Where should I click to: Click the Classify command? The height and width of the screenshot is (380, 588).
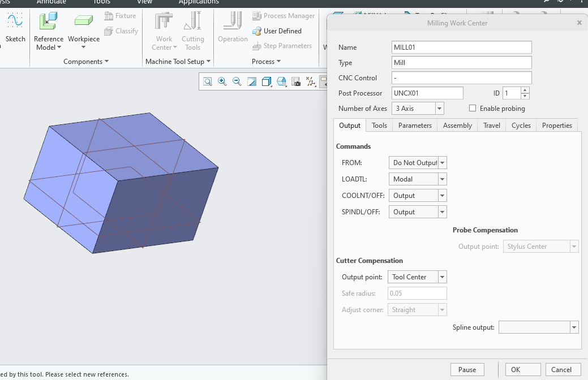click(x=121, y=31)
